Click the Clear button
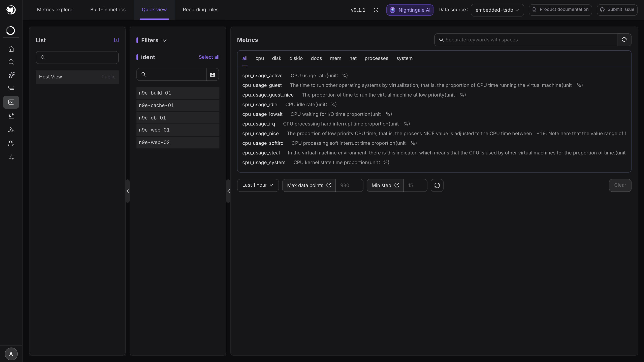This screenshot has height=362, width=644. pos(620,185)
